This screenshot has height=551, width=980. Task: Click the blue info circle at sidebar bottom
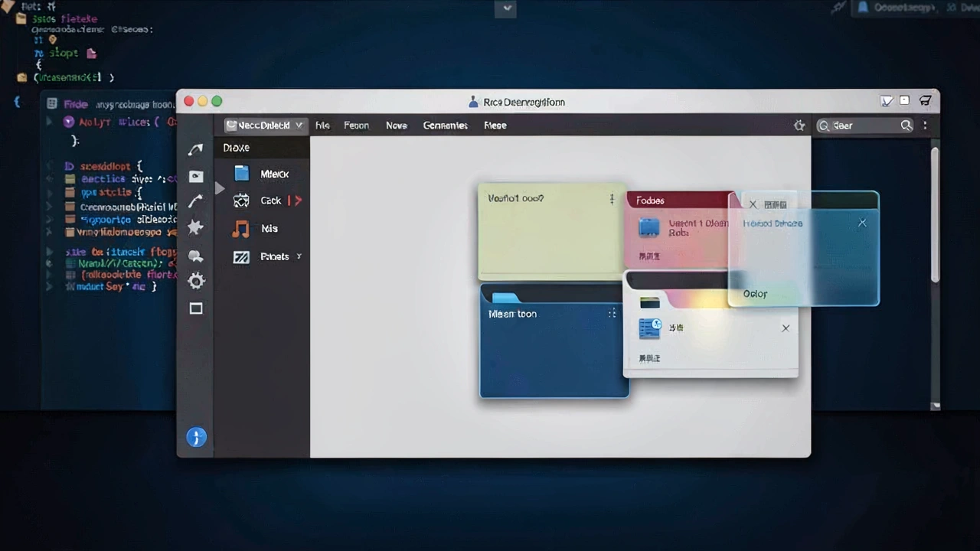(x=197, y=437)
